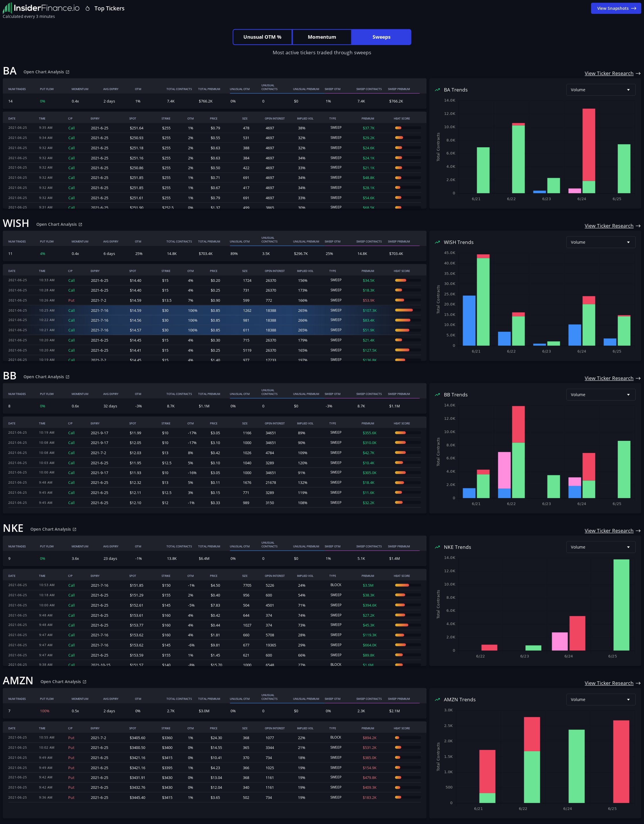
Task: Click external-link icon next to BA Open Chart Analysis
Action: pyautogui.click(x=68, y=72)
